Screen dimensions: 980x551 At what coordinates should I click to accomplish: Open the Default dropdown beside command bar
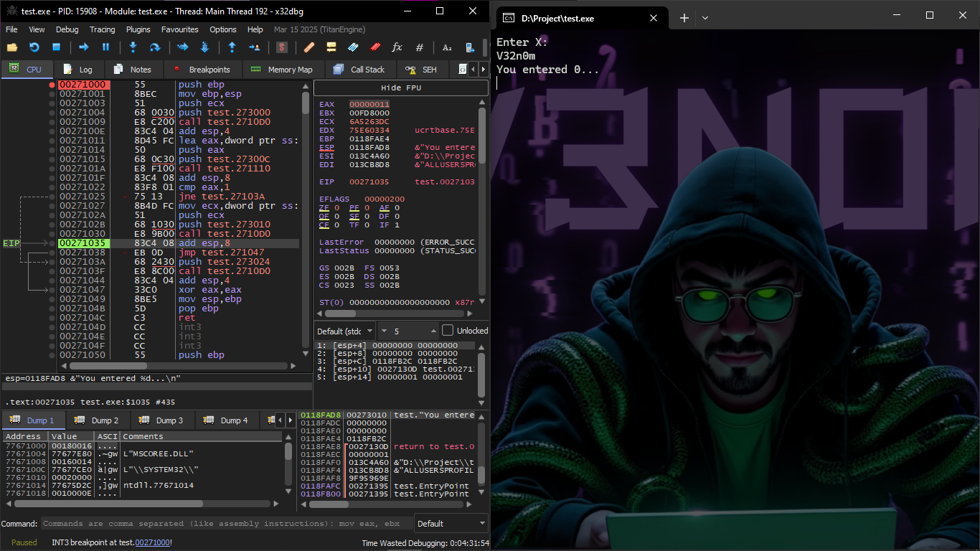(451, 524)
